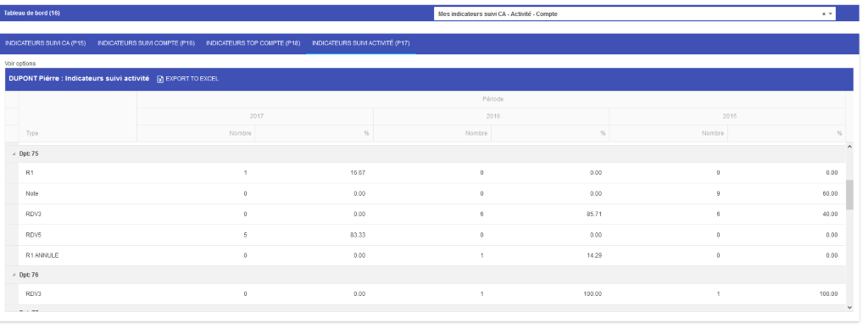
Task: Switch to Indicateurs Suivi CA (P15) tab
Action: [x=46, y=42]
